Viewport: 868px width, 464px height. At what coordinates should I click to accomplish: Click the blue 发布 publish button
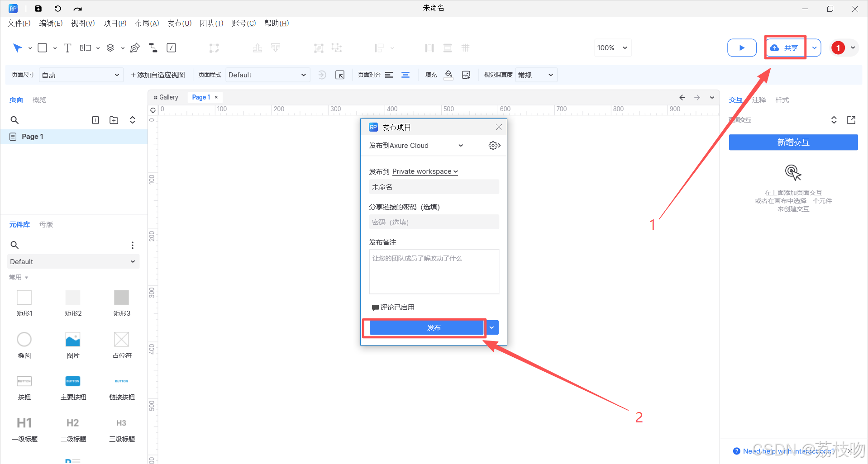426,327
